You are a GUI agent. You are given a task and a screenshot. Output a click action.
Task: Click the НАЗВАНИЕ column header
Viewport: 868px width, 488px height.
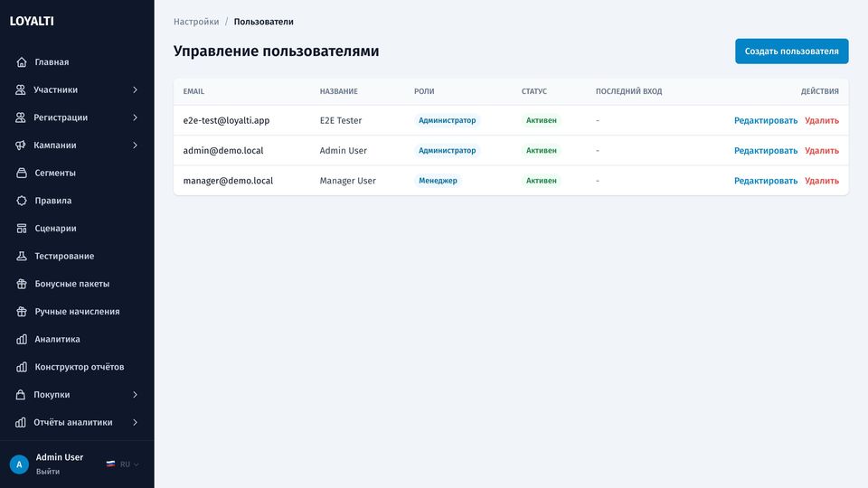click(339, 91)
